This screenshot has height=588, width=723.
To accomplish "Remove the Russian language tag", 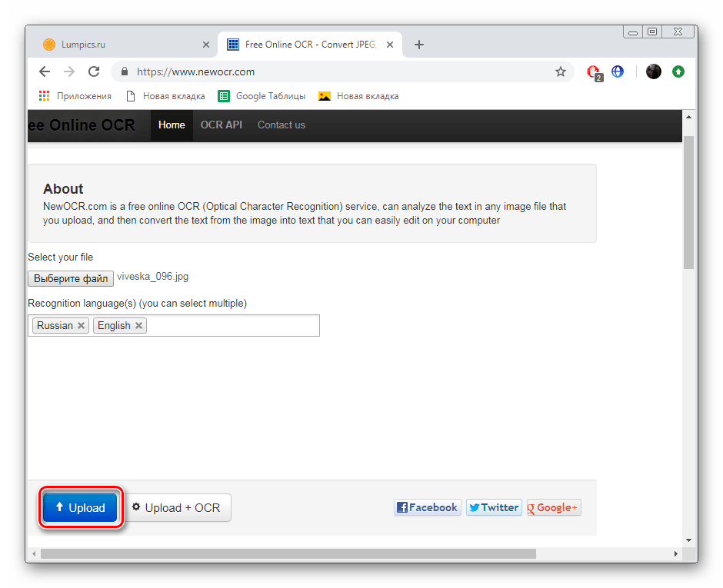I will [82, 325].
